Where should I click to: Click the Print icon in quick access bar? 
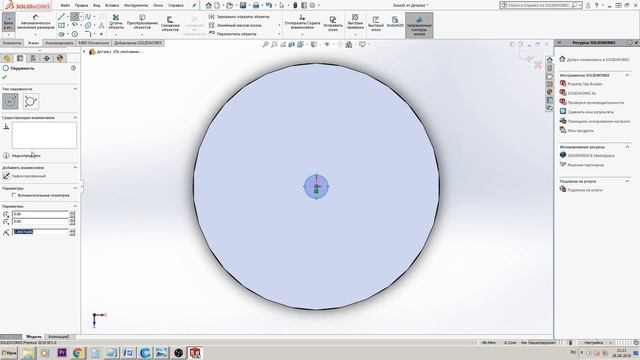[x=256, y=5]
